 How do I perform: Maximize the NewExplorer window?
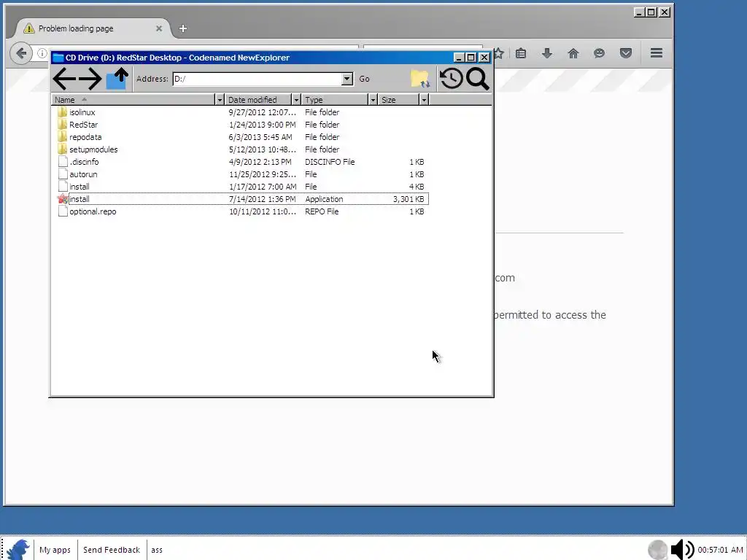point(471,58)
